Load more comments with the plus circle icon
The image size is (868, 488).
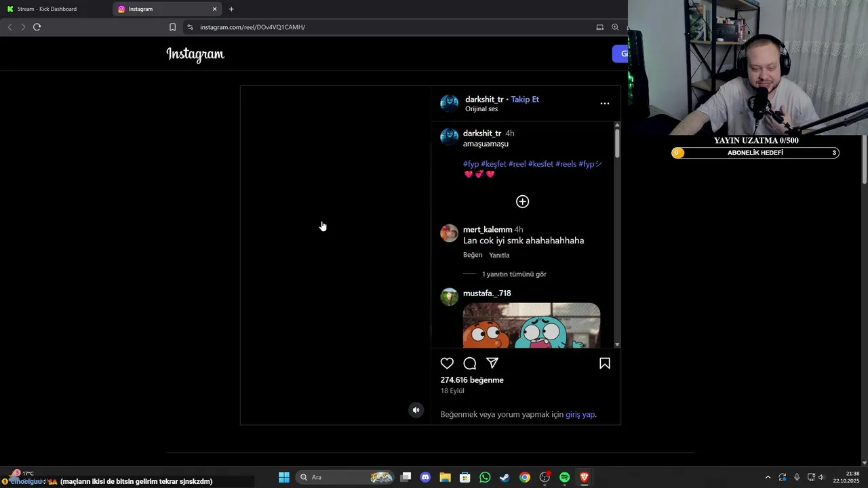click(522, 201)
